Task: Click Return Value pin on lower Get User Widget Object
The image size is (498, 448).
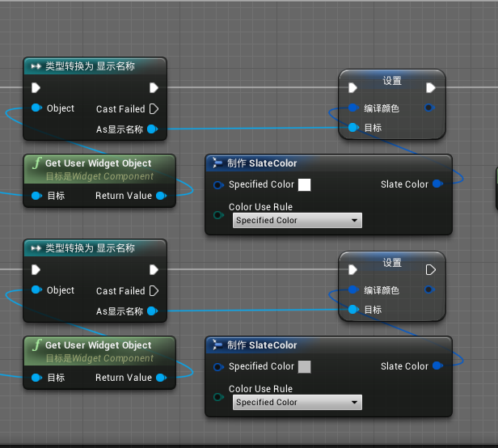Action: tap(162, 378)
